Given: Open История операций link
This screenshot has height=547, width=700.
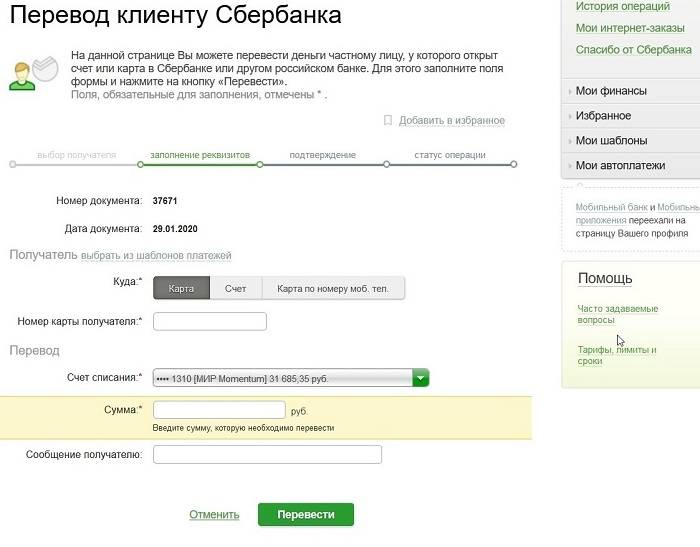Looking at the screenshot, I should point(623,7).
